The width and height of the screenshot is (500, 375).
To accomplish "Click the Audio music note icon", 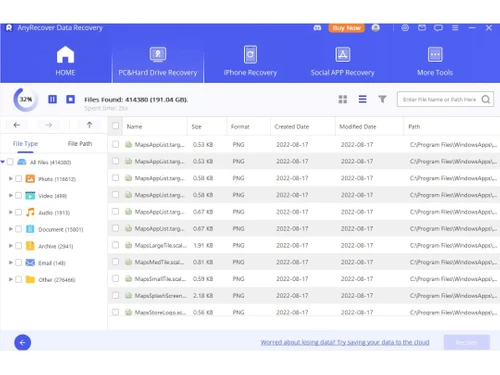I will [30, 212].
